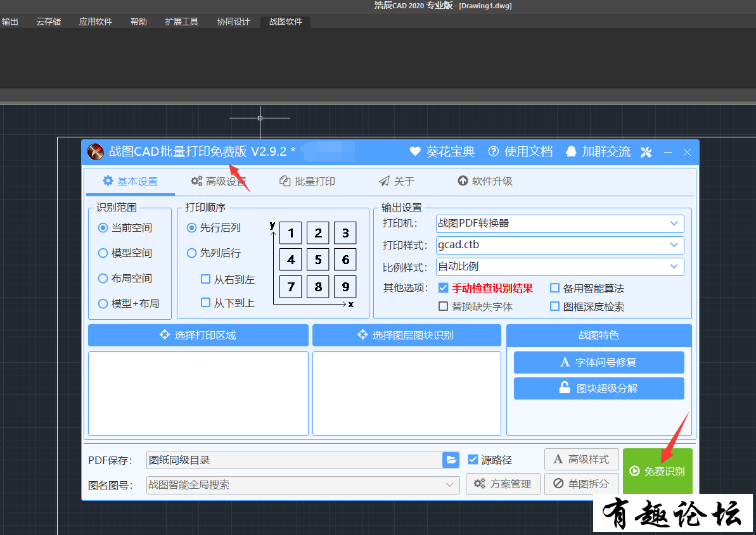Open the 帮助 ribbon menu
Screen dimensions: 756x535
(139, 22)
